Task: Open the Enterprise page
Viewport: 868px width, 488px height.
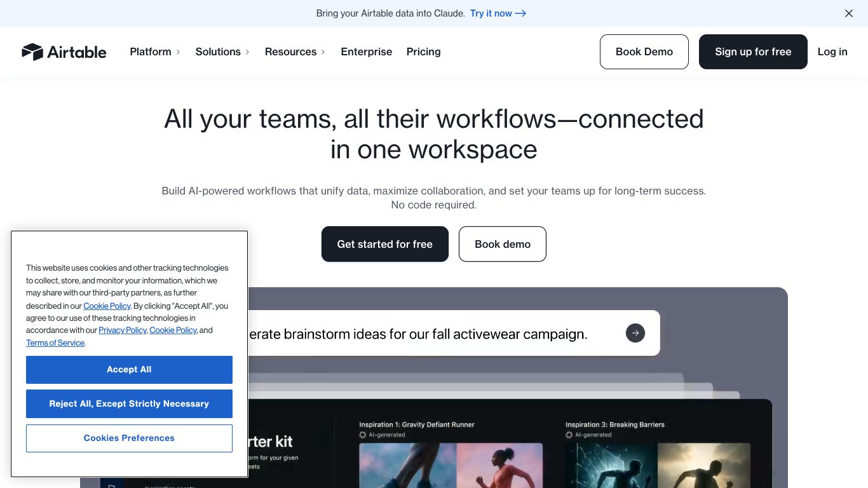Action: [367, 52]
